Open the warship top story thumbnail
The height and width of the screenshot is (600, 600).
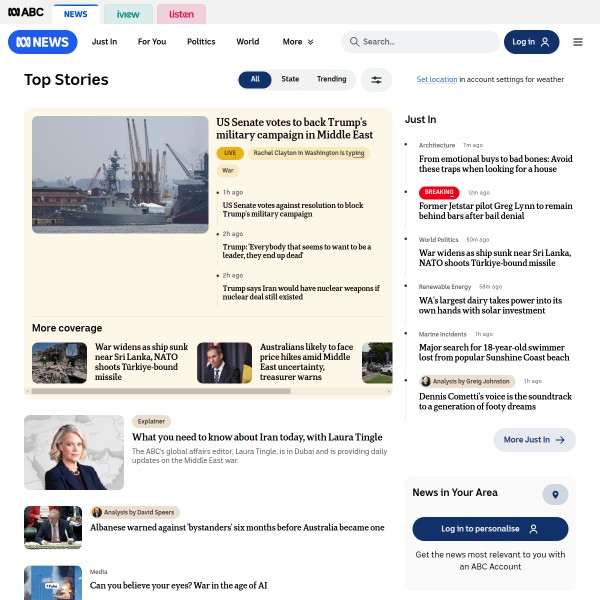[x=120, y=175]
